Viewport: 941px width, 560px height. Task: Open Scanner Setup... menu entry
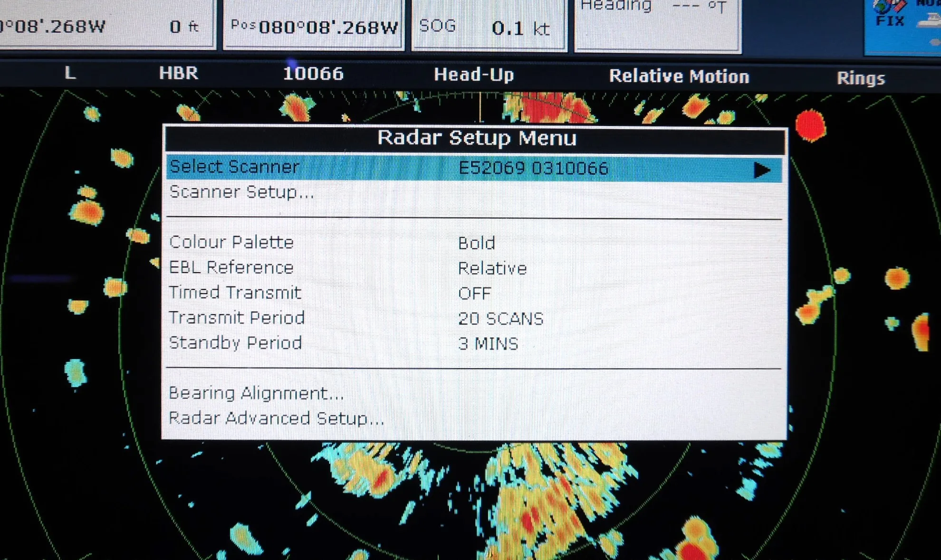coord(241,192)
